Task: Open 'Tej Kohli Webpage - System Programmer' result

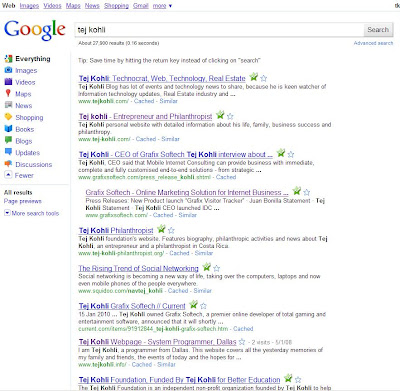Action: point(157,342)
